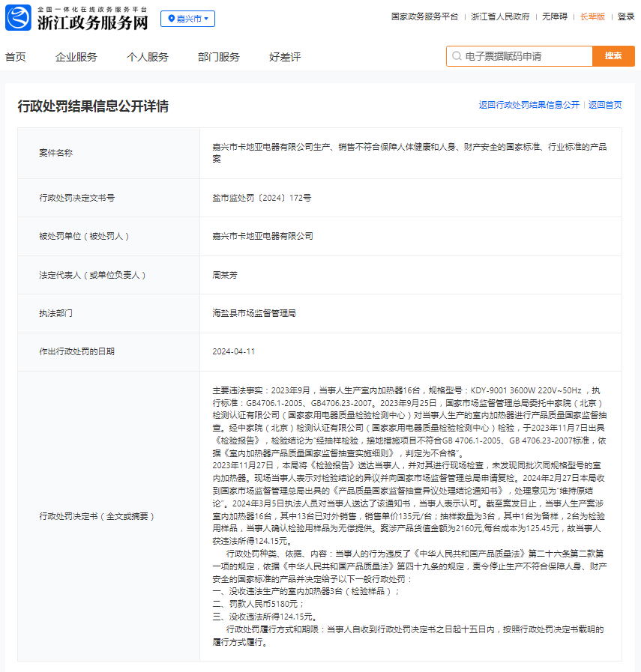The image size is (641, 672).
Task: Click the 被处罚单位（被处罚人） label
Action: pyautogui.click(x=84, y=237)
